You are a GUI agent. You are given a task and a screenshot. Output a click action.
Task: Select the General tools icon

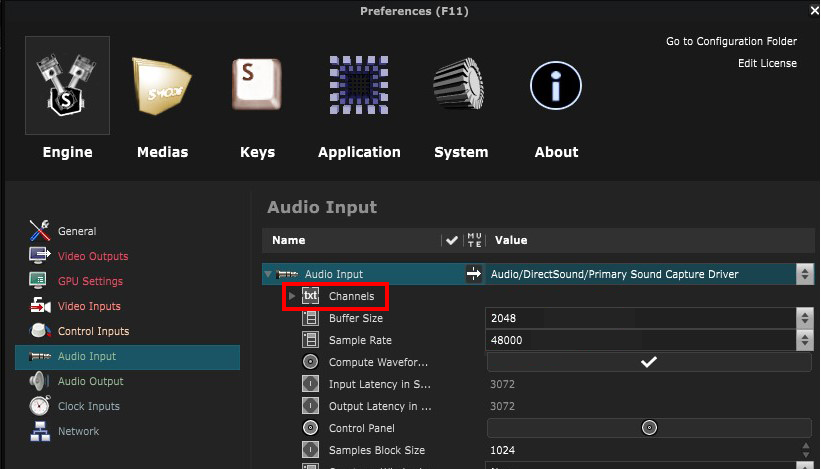coord(40,230)
